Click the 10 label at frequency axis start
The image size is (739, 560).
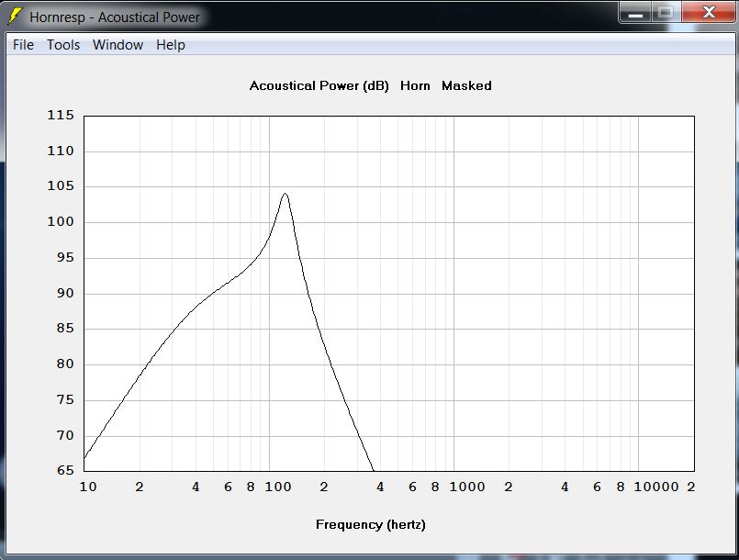[88, 487]
